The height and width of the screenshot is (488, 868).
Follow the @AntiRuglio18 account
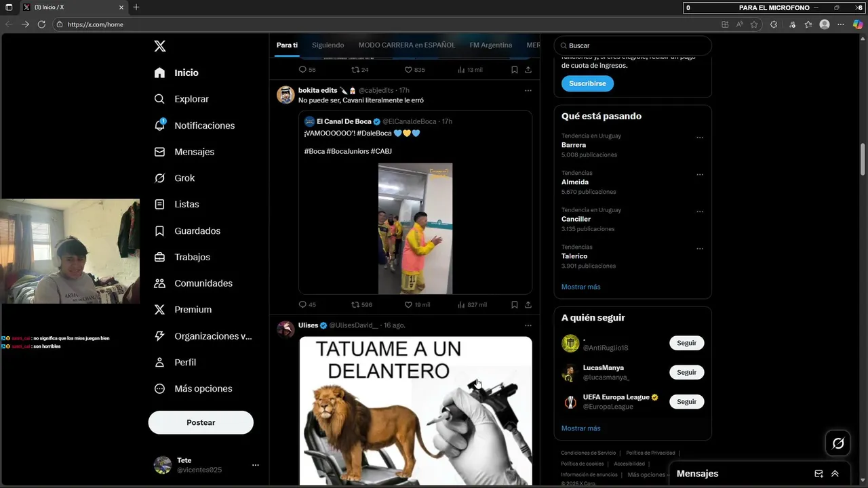[686, 343]
